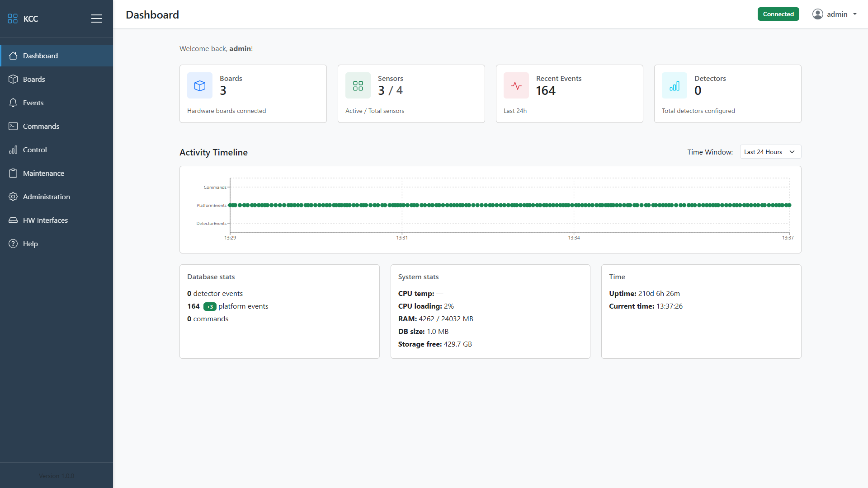Open the Time Window dropdown
Screen dimensions: 868x488
point(770,152)
